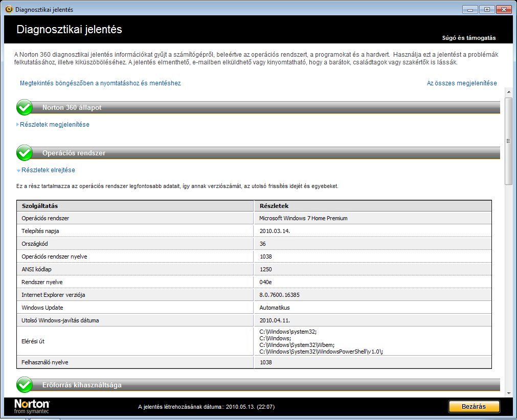Maximize the Diagnosztikai jelentés window
Viewport: 517px width, 420px height.
pos(486,9)
